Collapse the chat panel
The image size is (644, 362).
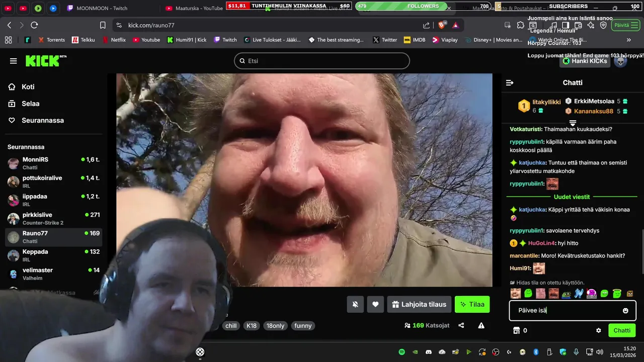pos(510,82)
